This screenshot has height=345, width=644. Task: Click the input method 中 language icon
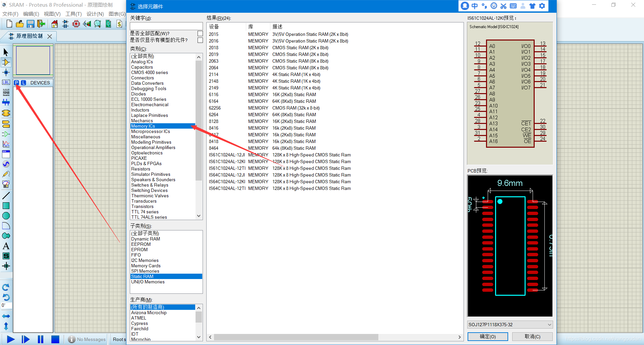475,6
